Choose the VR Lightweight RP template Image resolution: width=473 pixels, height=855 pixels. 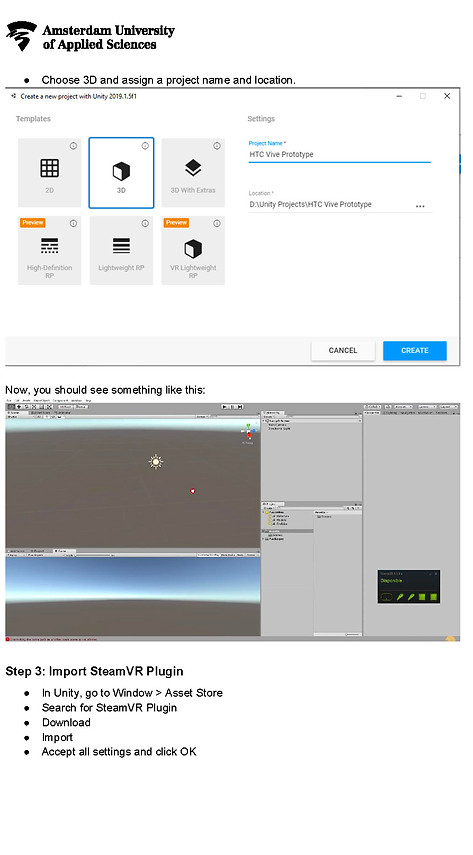pos(193,250)
